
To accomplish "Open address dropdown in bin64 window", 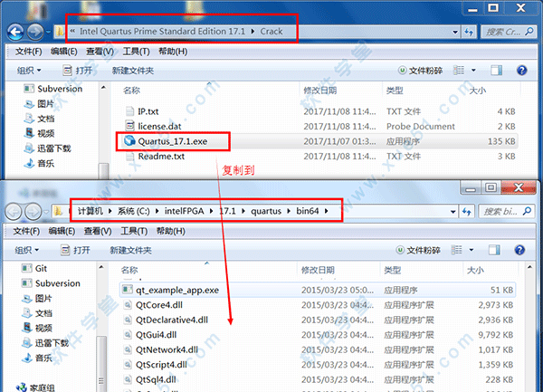I will [x=453, y=212].
